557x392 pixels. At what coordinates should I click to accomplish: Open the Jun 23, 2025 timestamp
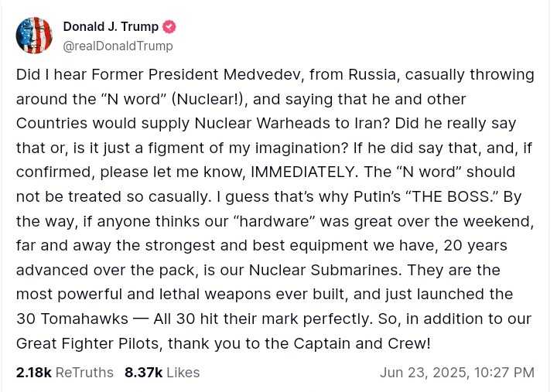coord(424,373)
